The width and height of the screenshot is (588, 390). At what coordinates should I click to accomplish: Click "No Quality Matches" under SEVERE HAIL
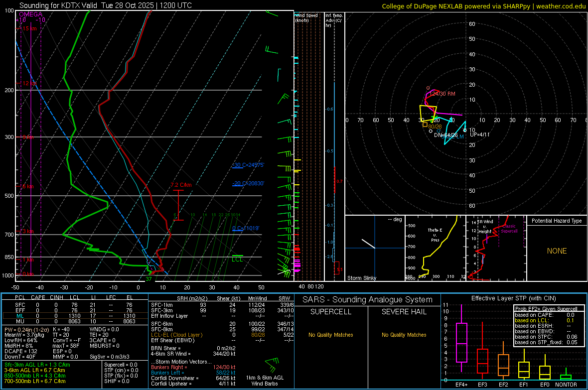pos(404,335)
